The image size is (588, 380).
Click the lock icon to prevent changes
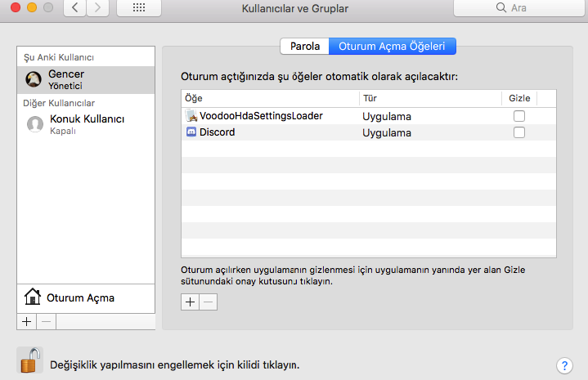[29, 360]
